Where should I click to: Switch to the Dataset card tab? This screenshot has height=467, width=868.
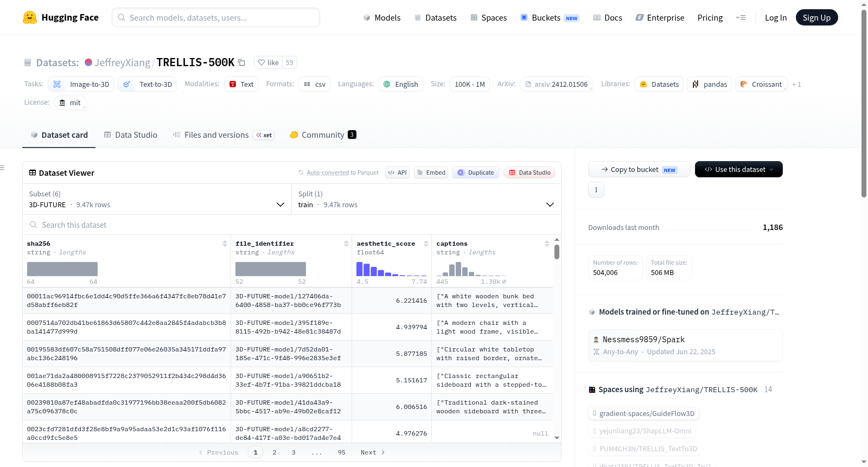(59, 135)
